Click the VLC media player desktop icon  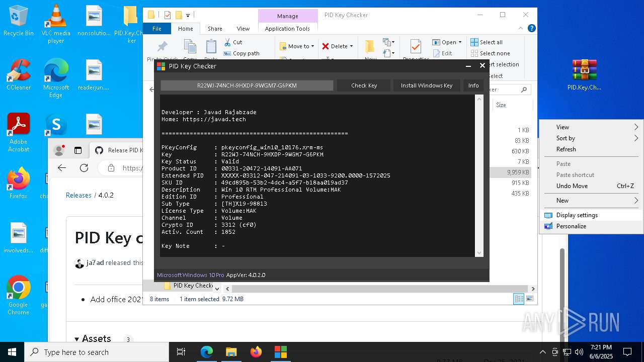point(56,24)
